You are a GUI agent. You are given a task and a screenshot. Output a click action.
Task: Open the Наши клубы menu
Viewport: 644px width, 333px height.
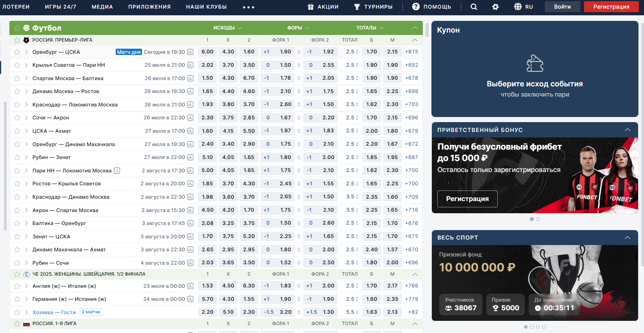[206, 7]
